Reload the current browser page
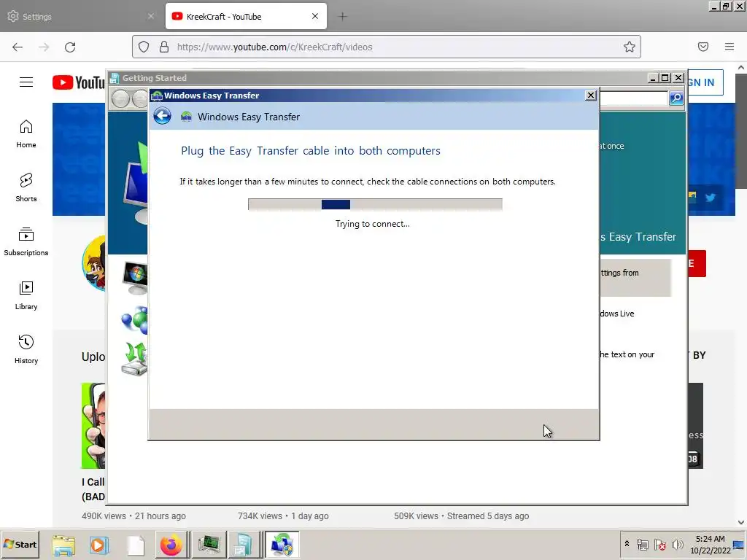Image resolution: width=747 pixels, height=560 pixels. pos(70,47)
